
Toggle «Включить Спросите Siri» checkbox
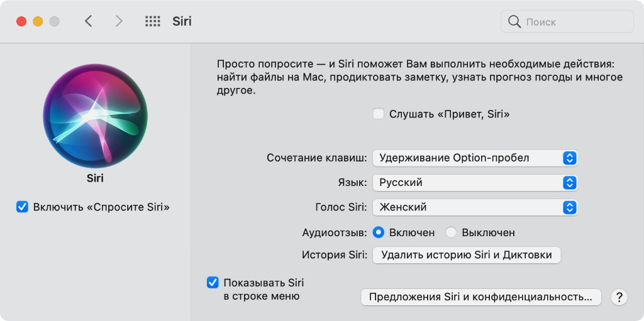pos(23,207)
